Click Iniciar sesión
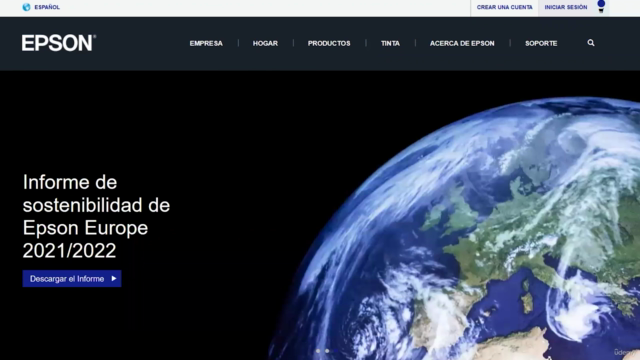Image resolution: width=640 pixels, height=360 pixels. 566,7
